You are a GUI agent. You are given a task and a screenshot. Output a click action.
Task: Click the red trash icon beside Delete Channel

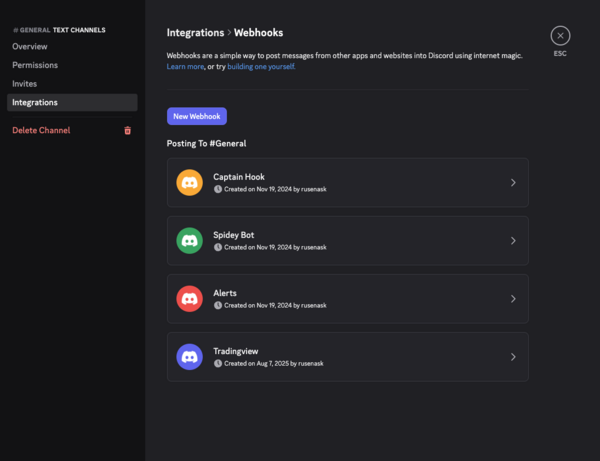click(128, 130)
